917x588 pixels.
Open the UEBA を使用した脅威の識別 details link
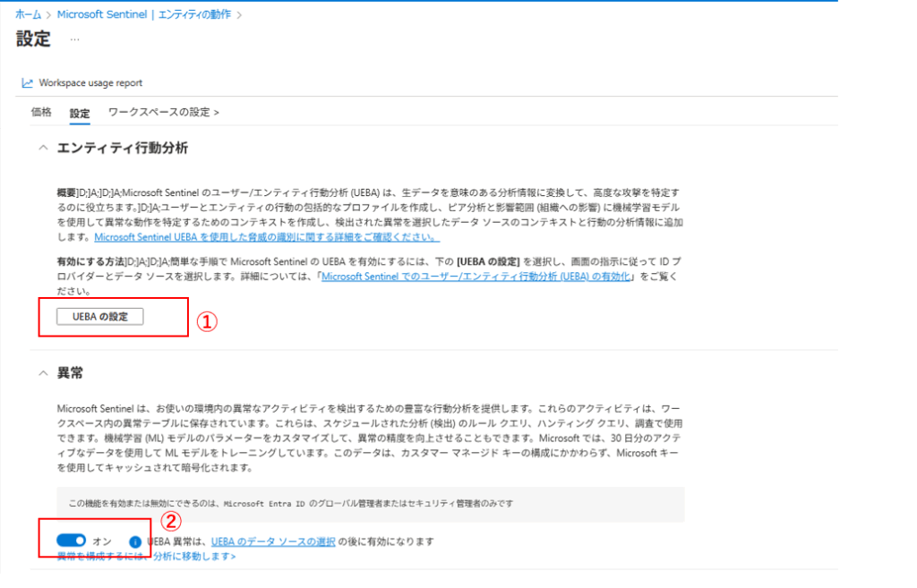click(266, 237)
